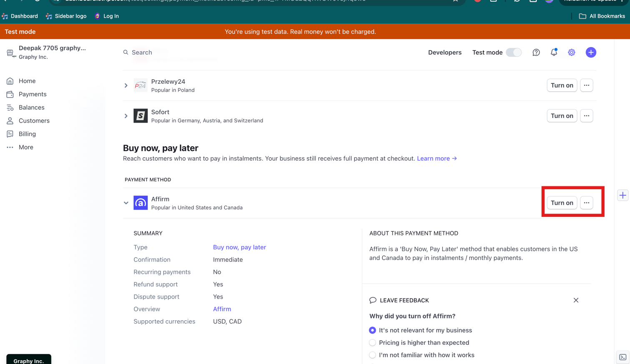Toggle the Test mode switch

click(x=513, y=53)
